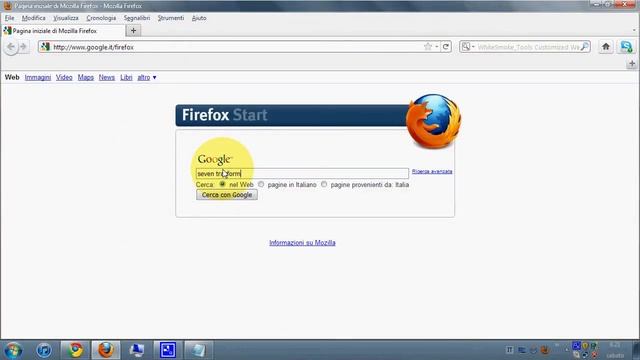Open the Cronologia menu
640x360 pixels.
[x=101, y=18]
